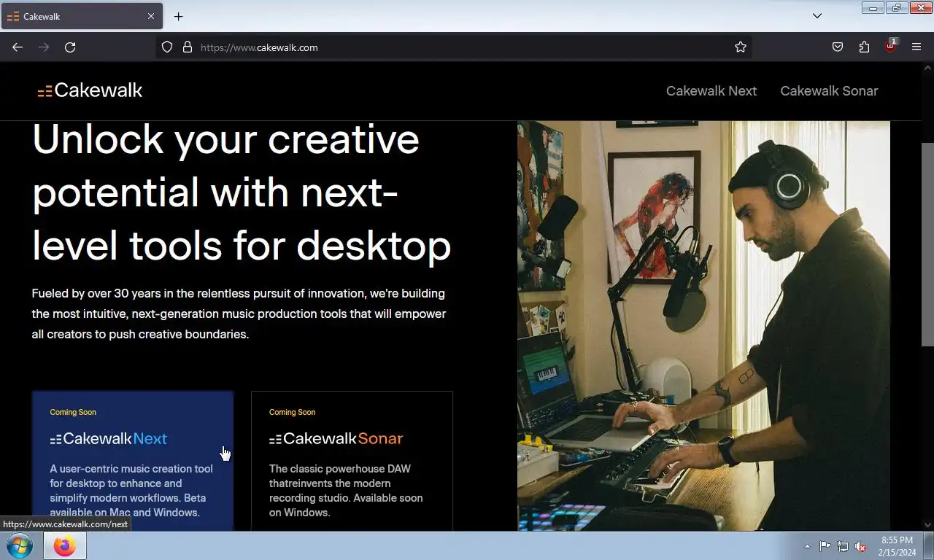
Task: Open the Action Center flag icon
Action: coord(825,546)
